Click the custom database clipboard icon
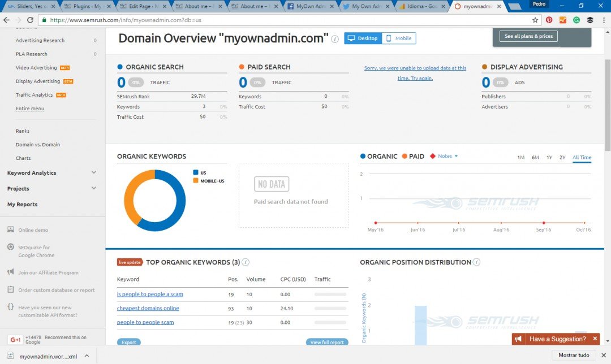This screenshot has height=364, width=611. (x=11, y=289)
